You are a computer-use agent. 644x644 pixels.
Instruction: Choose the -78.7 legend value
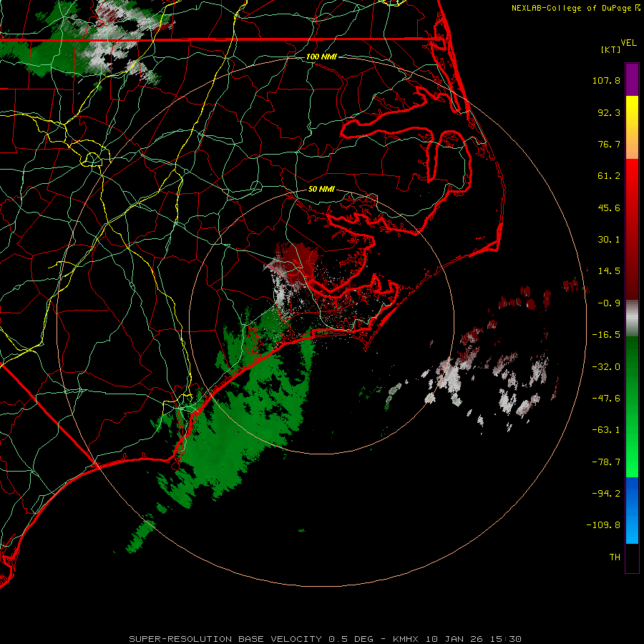coord(606,462)
